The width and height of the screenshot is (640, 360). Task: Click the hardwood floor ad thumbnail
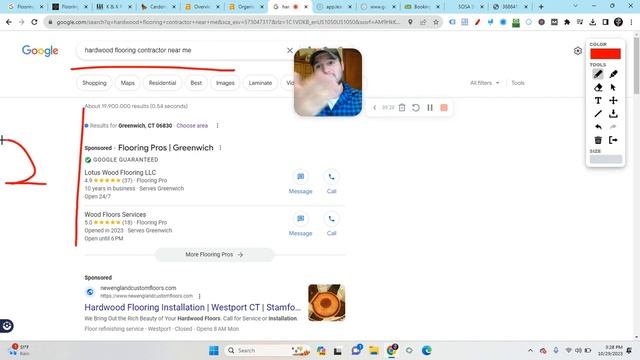327,302
